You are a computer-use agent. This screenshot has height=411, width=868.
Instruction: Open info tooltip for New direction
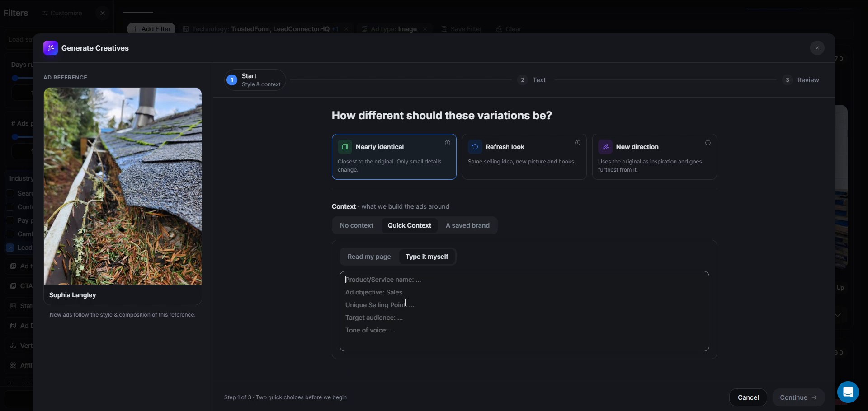708,143
